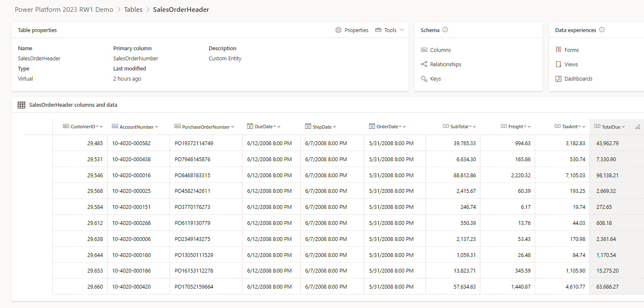Open the Keys schema link
This screenshot has width=644, height=308.
(435, 78)
